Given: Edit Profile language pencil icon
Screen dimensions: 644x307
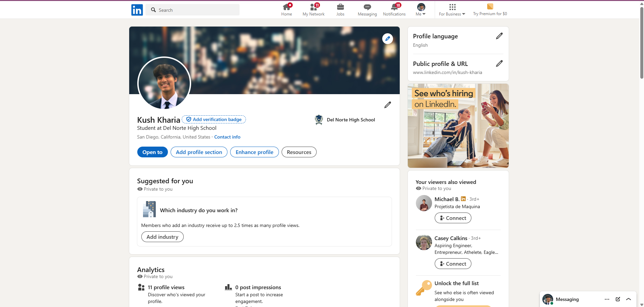Looking at the screenshot, I should 499,36.
